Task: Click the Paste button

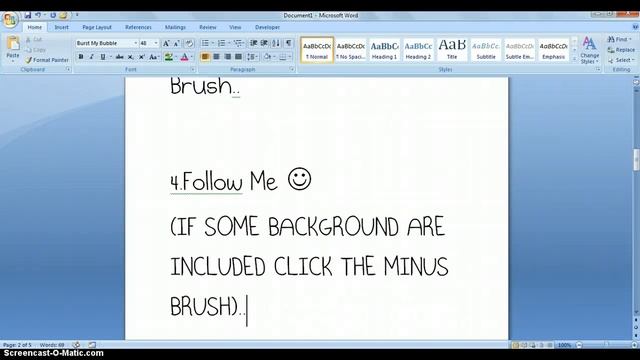Action: point(13,49)
